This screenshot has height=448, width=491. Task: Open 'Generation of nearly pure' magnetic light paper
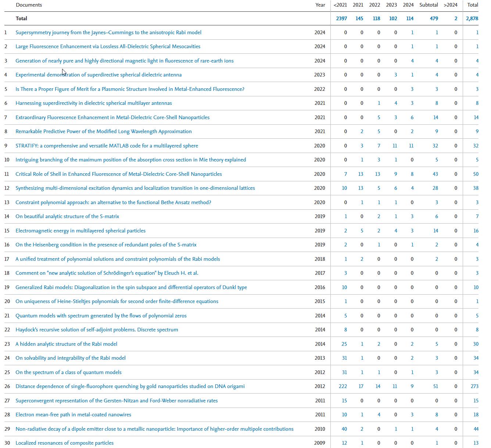click(x=125, y=61)
